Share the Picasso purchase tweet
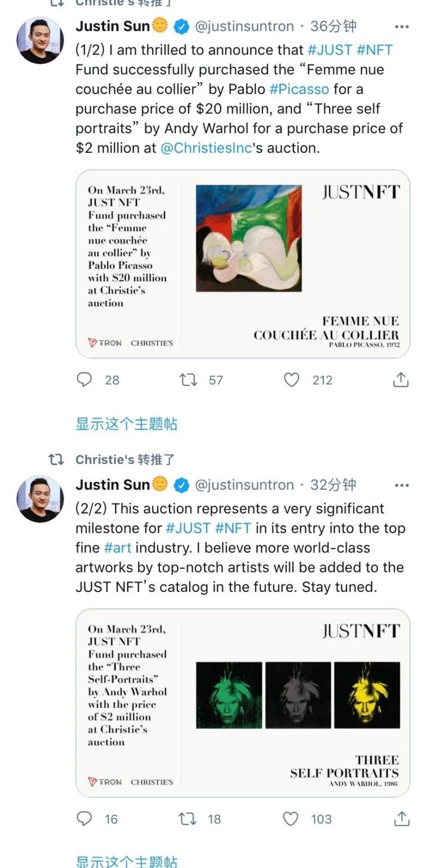Screen dimensions: 427x868 tap(401, 380)
